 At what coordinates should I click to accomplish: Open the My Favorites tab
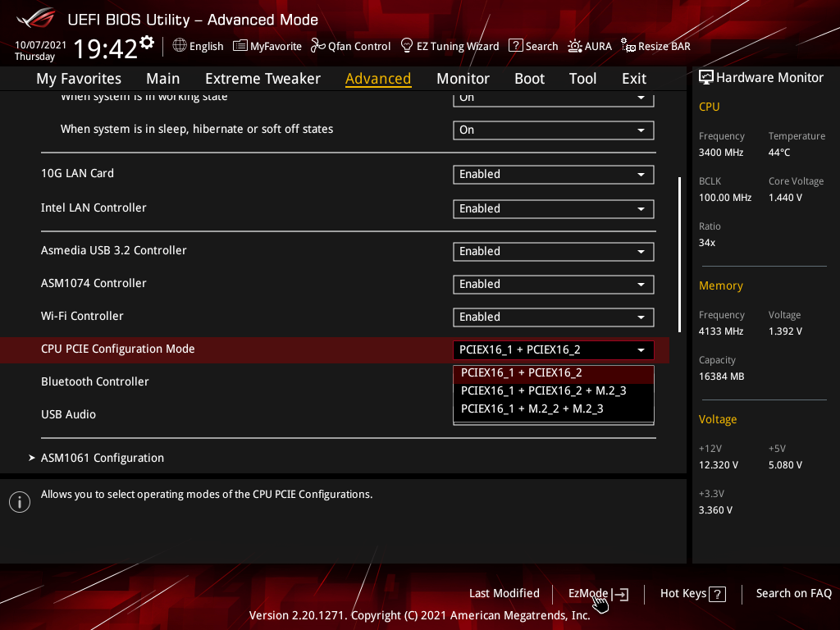(79, 79)
